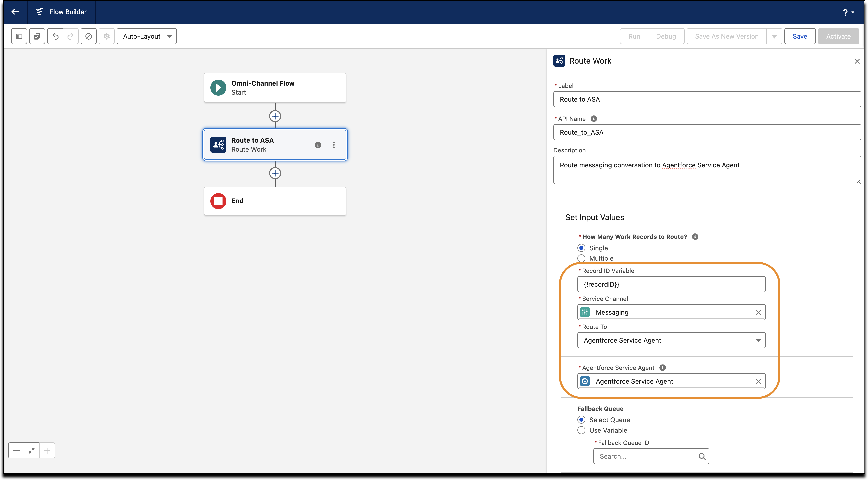Open the flow settings gear icon
868x480 pixels.
click(x=107, y=36)
